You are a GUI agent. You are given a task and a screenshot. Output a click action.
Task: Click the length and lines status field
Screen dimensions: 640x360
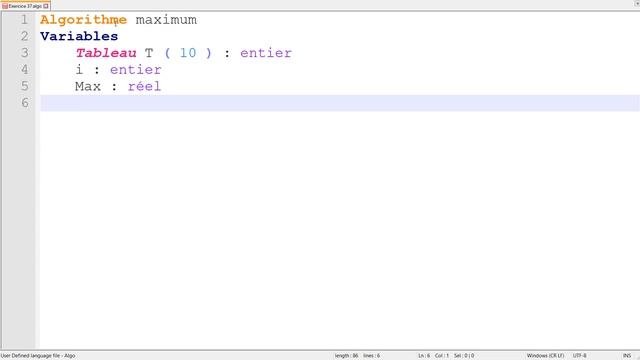pyautogui.click(x=357, y=356)
